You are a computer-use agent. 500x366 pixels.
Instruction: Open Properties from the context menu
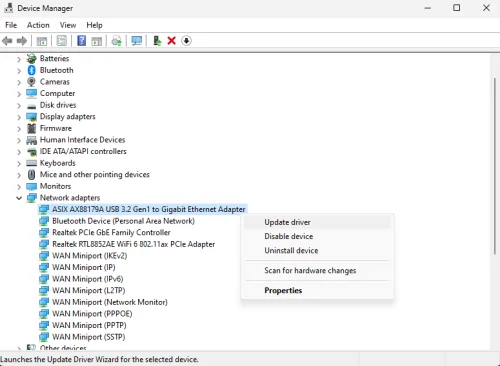point(317,290)
